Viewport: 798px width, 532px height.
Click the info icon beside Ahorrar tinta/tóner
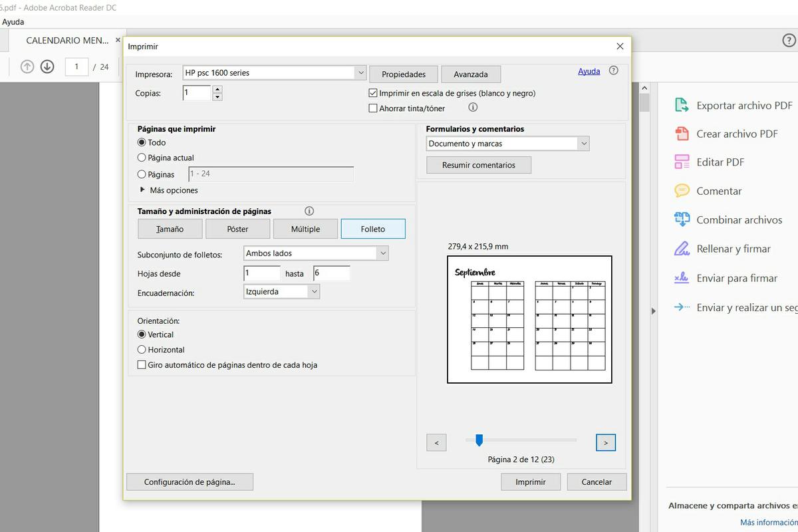tap(473, 107)
